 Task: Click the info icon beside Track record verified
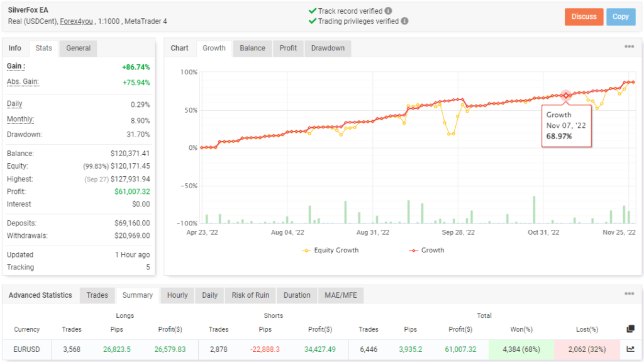click(388, 11)
